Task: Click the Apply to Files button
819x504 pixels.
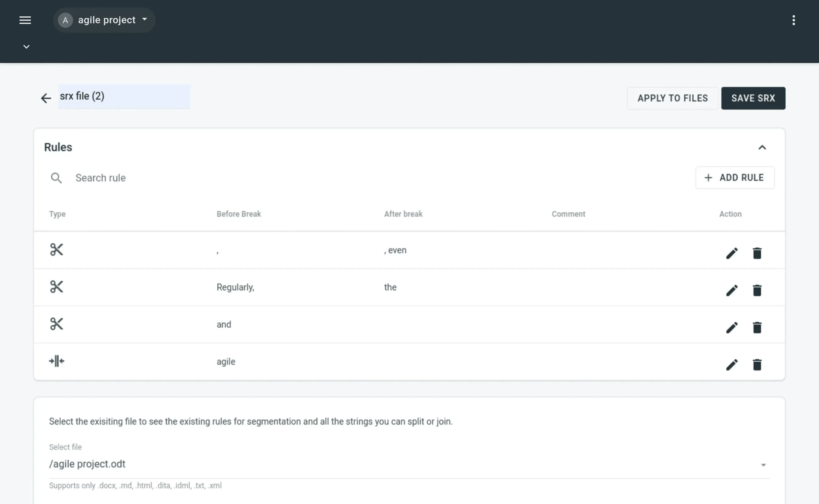Action: point(672,98)
